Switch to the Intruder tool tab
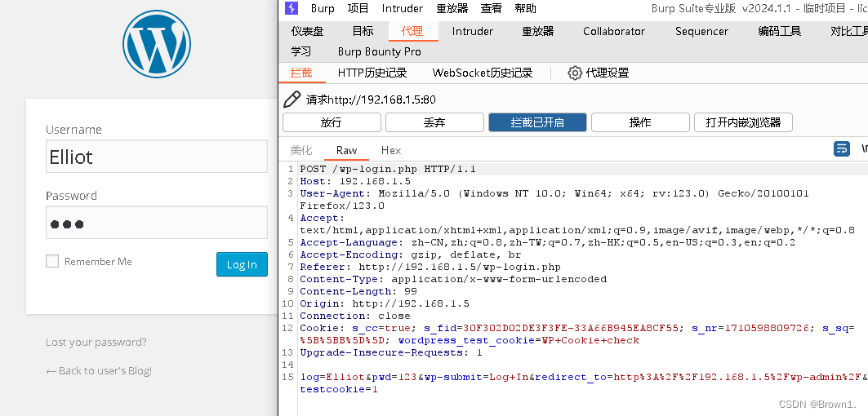 (472, 32)
